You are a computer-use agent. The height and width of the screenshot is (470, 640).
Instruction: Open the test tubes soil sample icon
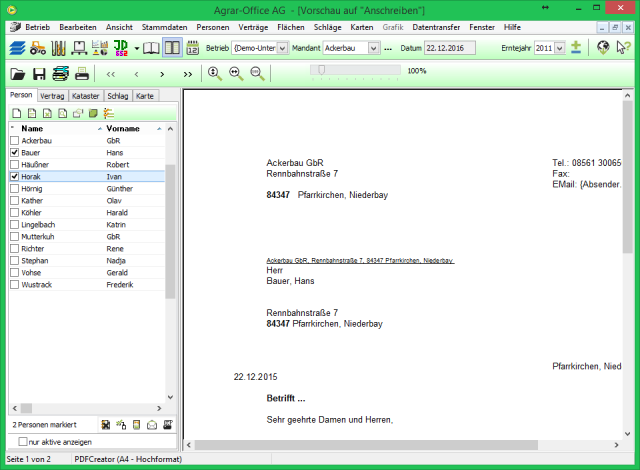(x=58, y=48)
